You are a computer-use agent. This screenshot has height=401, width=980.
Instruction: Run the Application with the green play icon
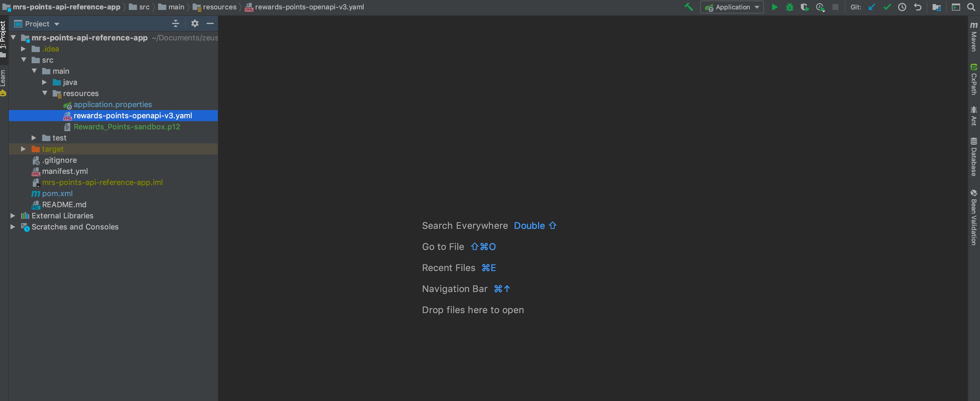(774, 7)
